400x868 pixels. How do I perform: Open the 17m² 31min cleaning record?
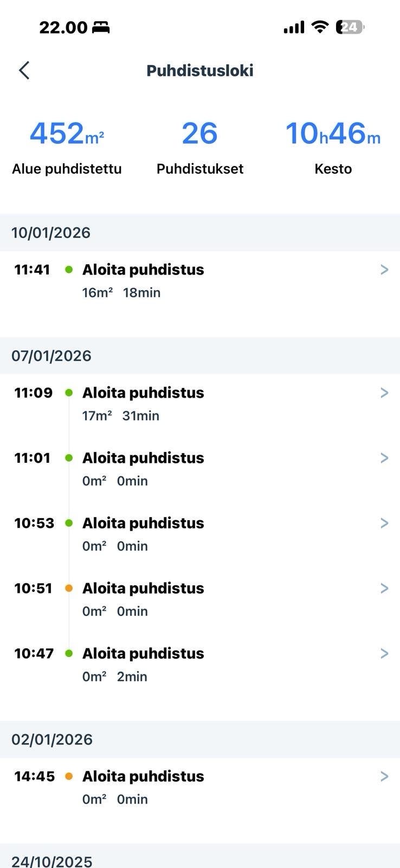[121, 416]
